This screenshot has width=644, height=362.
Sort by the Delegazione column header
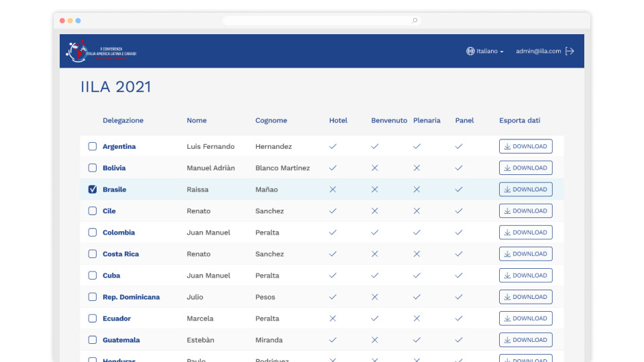point(123,120)
